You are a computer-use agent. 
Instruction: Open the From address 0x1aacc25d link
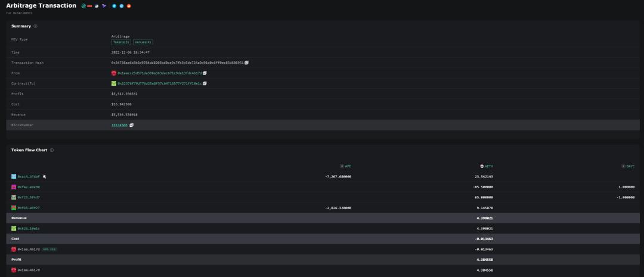pyautogui.click(x=159, y=73)
